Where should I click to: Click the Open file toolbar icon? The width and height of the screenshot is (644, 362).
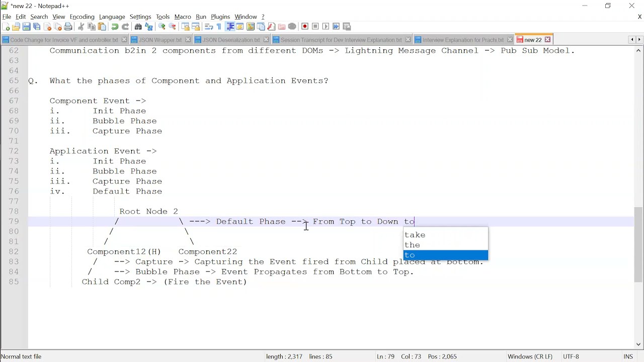click(x=16, y=27)
